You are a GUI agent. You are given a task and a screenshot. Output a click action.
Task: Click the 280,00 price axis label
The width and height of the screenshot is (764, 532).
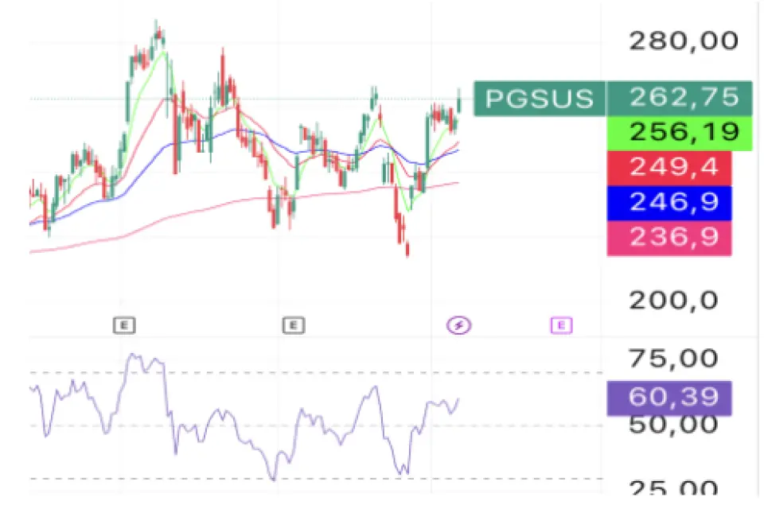pyautogui.click(x=683, y=41)
